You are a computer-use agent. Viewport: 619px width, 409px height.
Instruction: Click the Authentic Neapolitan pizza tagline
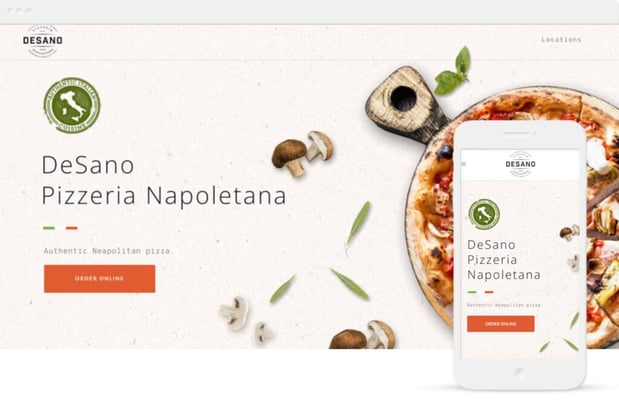(109, 251)
